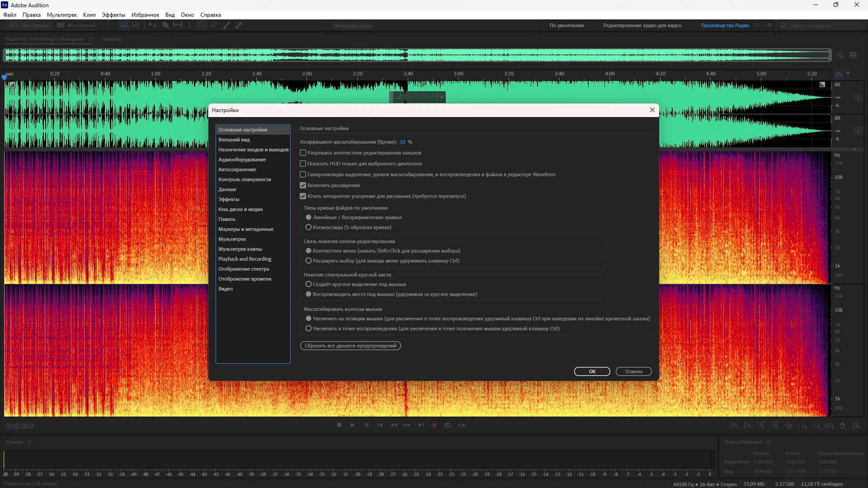Enable context-sensitive channel editing checkbox
Image resolution: width=868 pixels, height=488 pixels.
pyautogui.click(x=303, y=153)
